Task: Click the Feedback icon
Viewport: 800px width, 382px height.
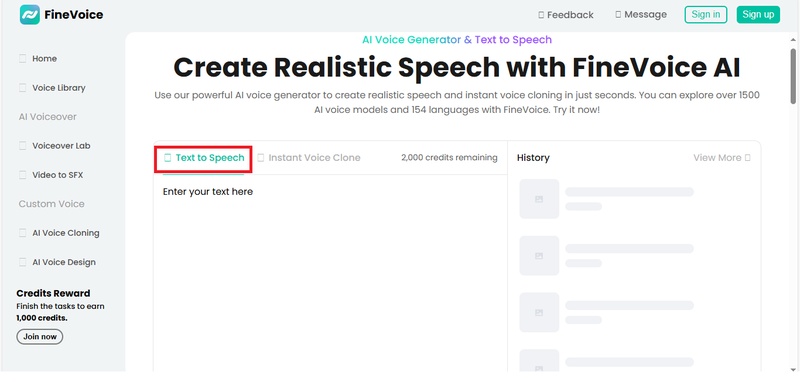Action: (x=541, y=15)
